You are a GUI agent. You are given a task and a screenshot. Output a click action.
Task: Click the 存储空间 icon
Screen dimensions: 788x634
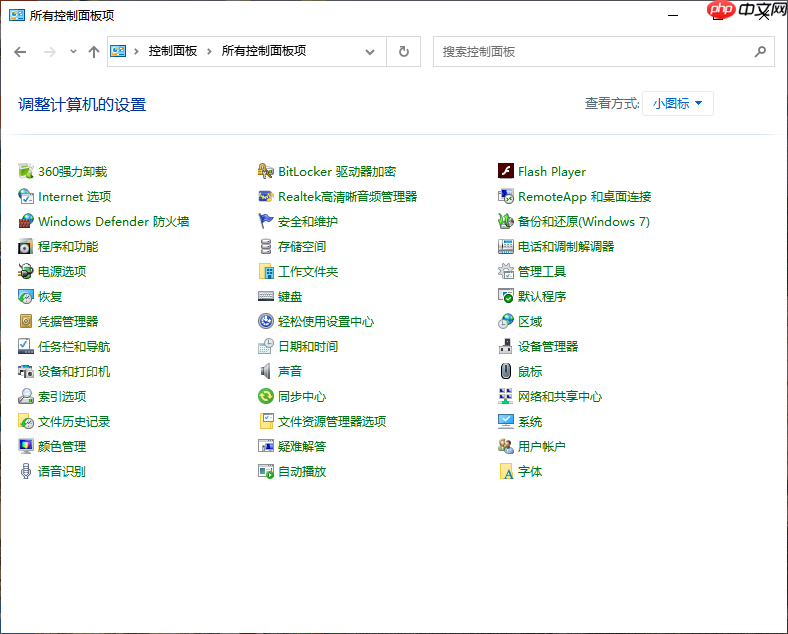(x=266, y=247)
